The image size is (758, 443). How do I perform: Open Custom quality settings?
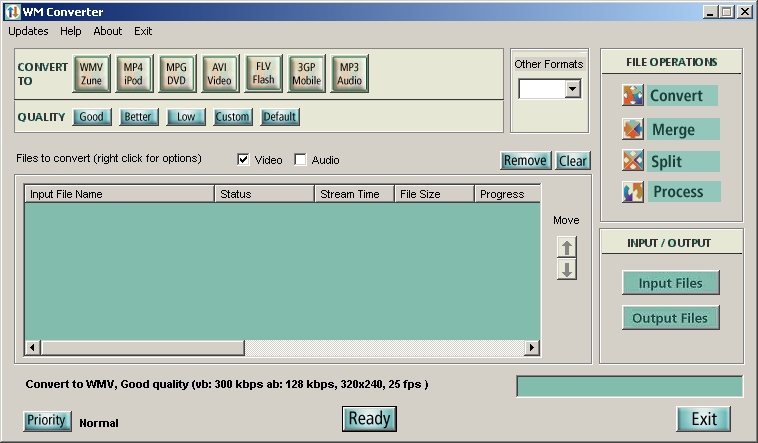tap(232, 117)
